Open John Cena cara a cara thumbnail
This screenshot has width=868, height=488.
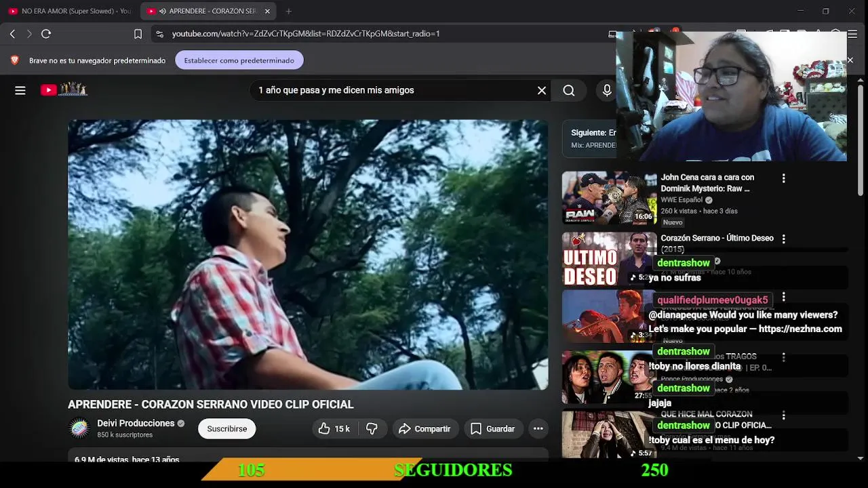click(x=609, y=197)
